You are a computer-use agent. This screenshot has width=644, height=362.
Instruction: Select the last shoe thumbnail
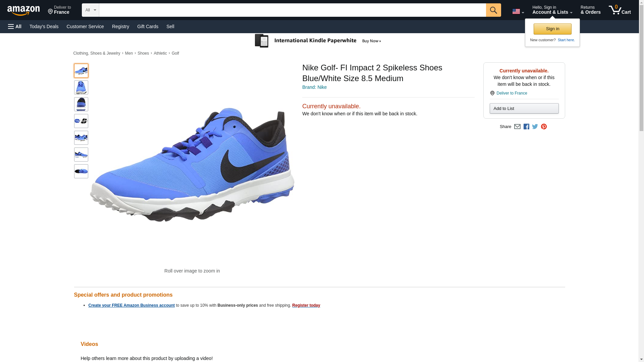pos(81,171)
